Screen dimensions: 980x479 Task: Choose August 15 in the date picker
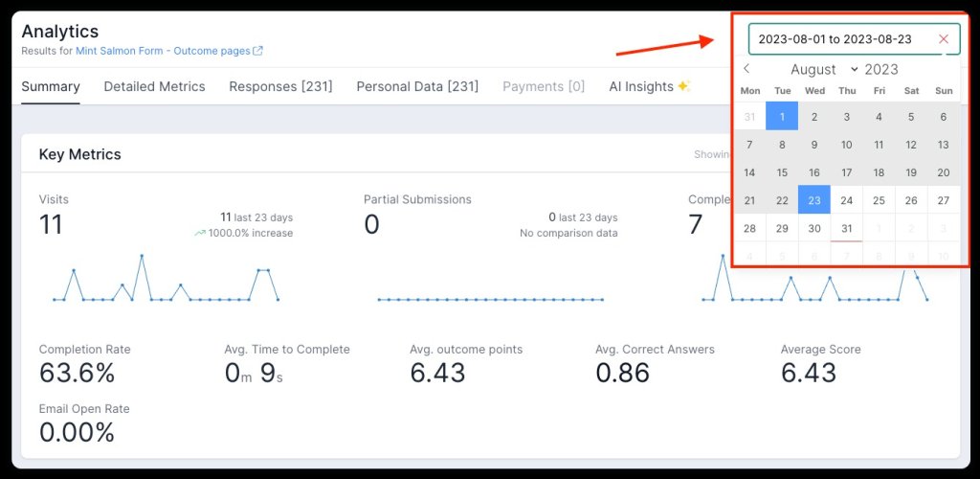pos(782,172)
